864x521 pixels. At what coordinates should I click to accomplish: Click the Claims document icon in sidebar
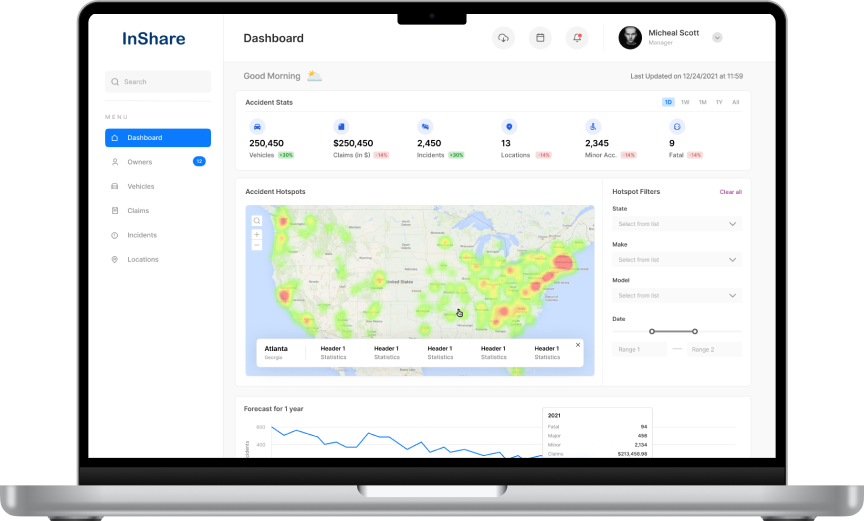point(115,210)
